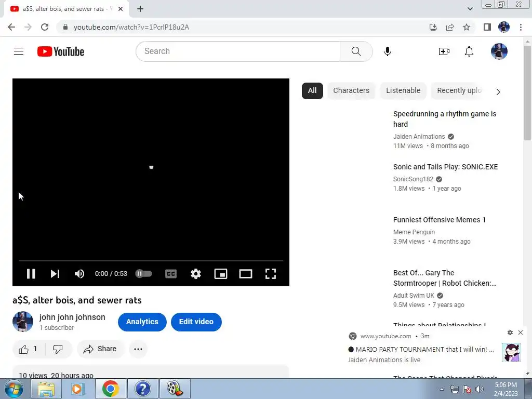Open account avatar menu on YouTube
The image size is (532, 399).
point(499,51)
